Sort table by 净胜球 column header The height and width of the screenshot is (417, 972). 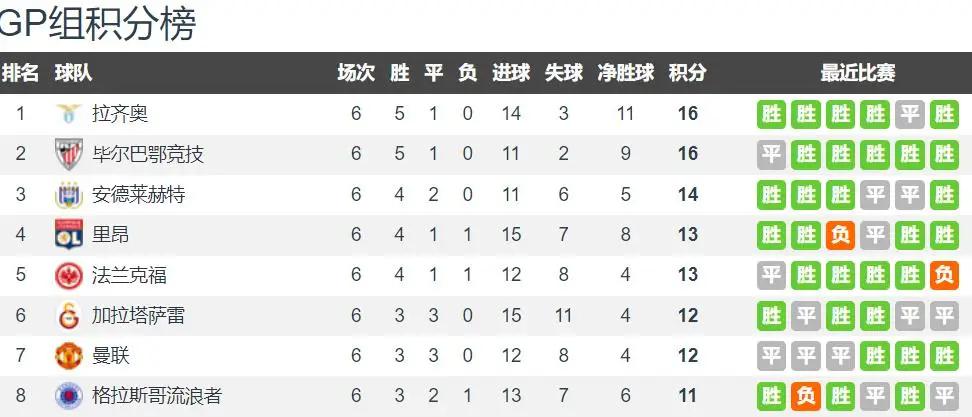(x=625, y=73)
